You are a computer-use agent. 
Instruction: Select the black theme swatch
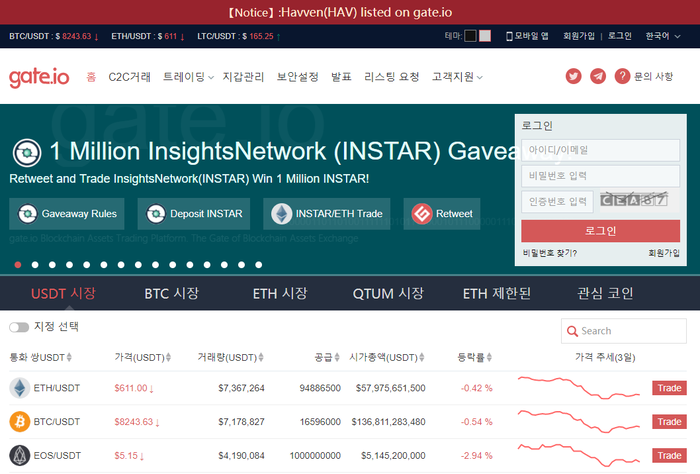[470, 36]
